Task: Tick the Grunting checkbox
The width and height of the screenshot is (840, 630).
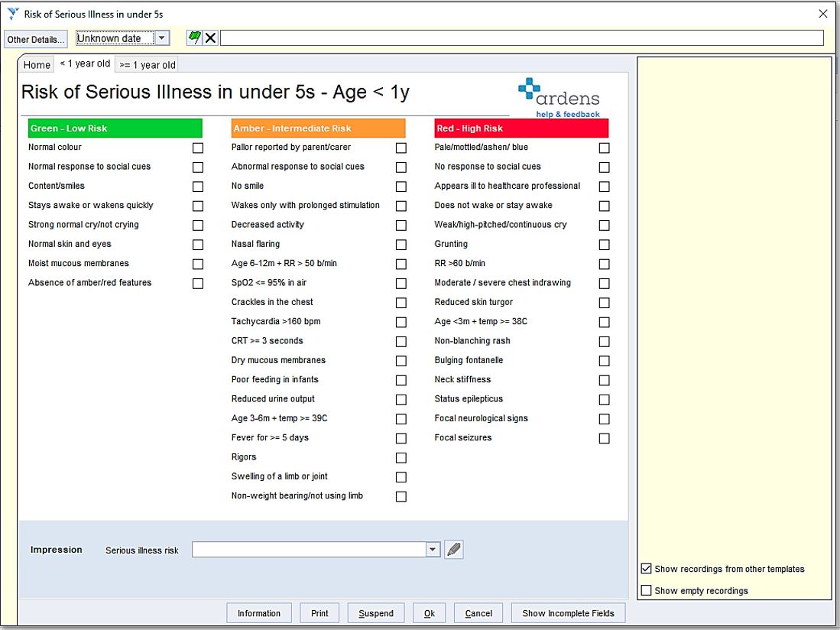Action: (x=605, y=245)
